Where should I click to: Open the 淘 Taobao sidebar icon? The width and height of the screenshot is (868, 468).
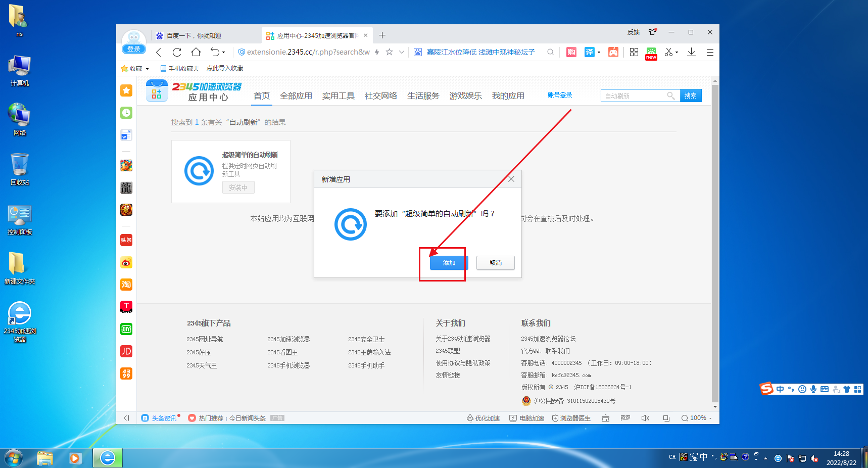(126, 285)
